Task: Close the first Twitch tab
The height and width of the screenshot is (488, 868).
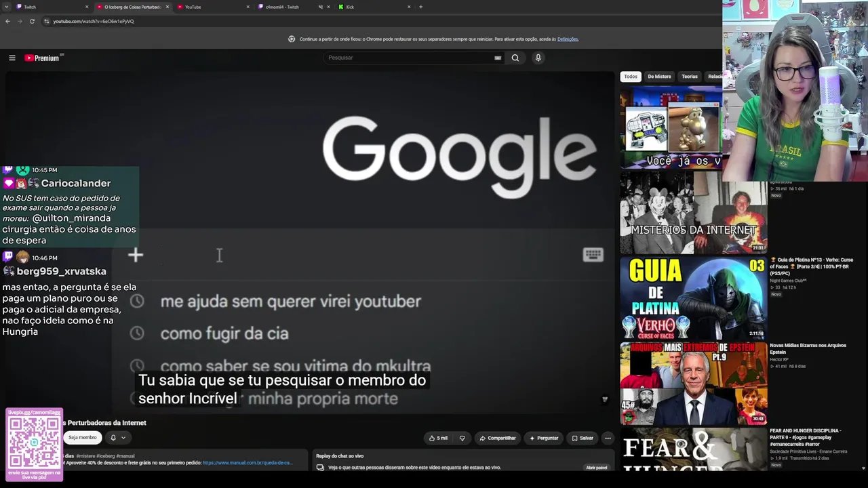Action: pos(87,7)
